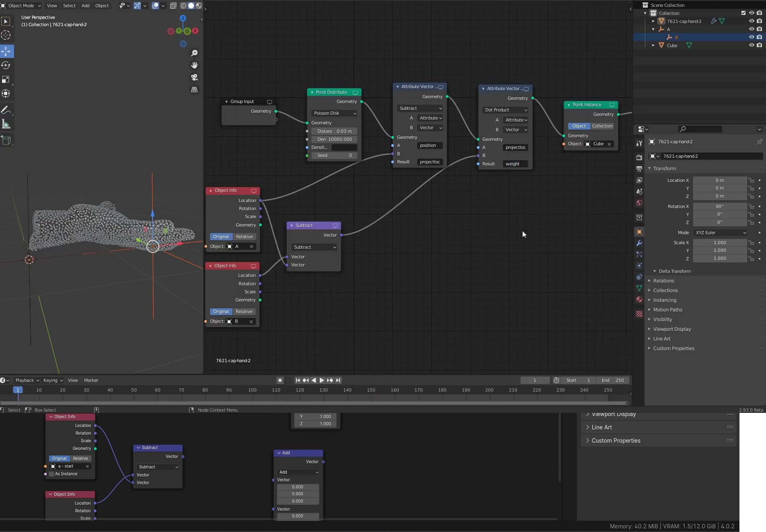Set Object Info A node to Relative
The image size is (766, 532).
(244, 237)
